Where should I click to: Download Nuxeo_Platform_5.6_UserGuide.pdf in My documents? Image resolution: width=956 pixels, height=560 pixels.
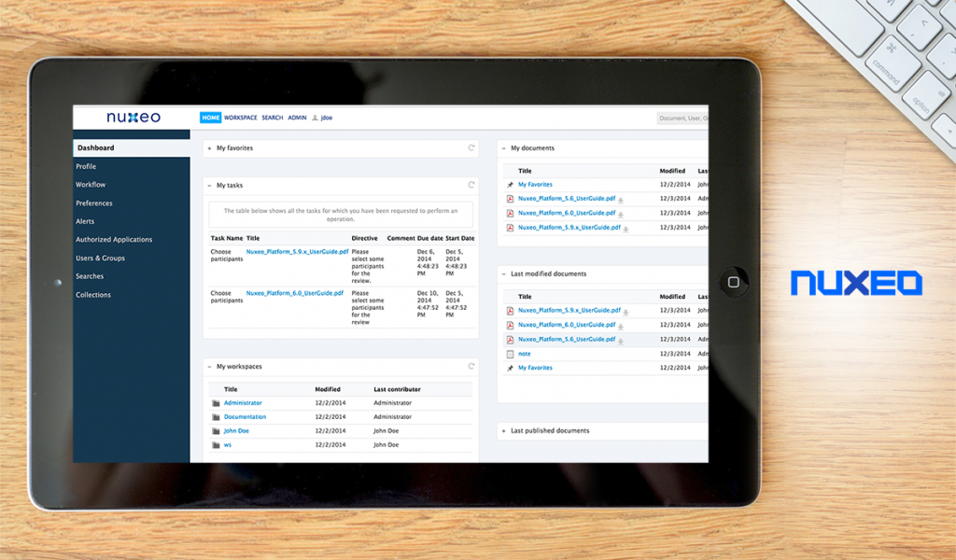click(621, 200)
